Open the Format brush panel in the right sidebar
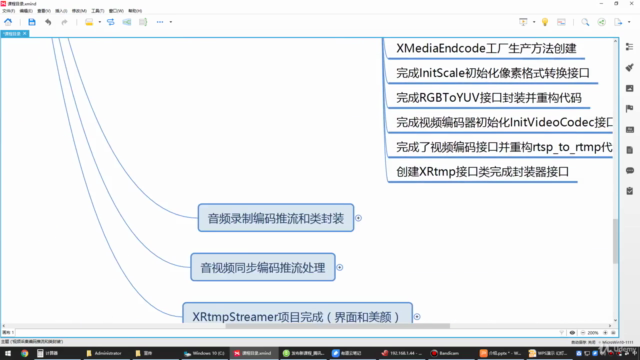Image resolution: width=640 pixels, height=360 pixels. 629,67
